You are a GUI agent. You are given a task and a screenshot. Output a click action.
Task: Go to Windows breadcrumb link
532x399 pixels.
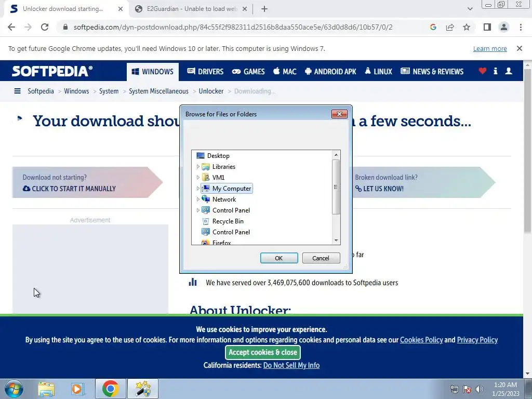[76, 91]
